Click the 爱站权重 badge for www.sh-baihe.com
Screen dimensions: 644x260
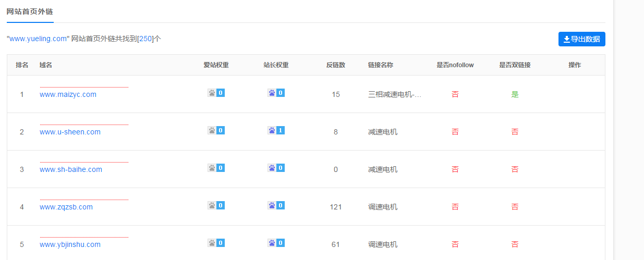(216, 168)
